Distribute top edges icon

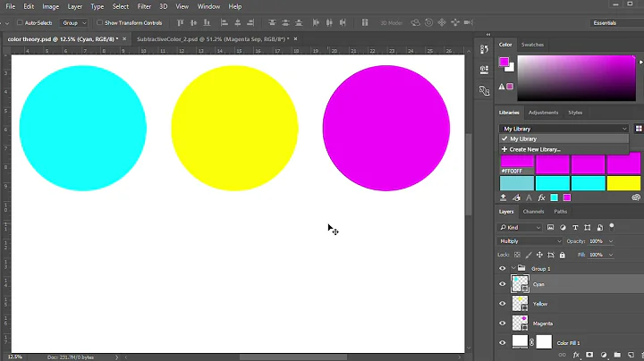272,23
